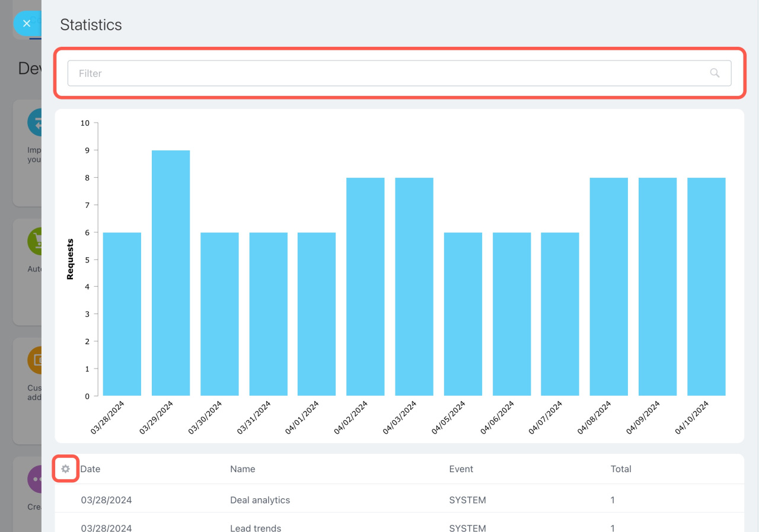Click the 04/10/2024 chart bar

pos(706,286)
